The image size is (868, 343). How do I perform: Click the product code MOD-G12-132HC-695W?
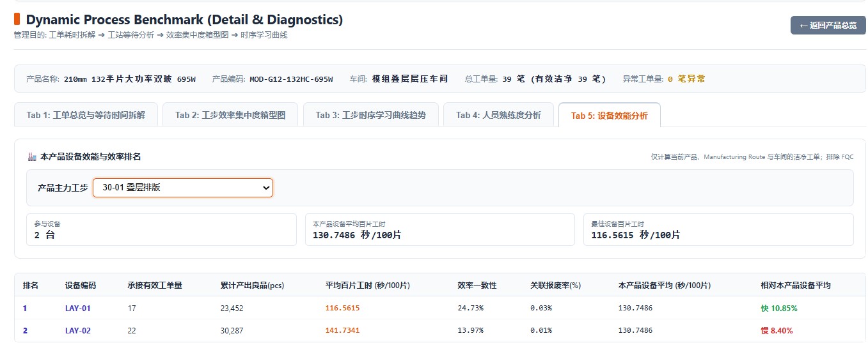pyautogui.click(x=291, y=79)
